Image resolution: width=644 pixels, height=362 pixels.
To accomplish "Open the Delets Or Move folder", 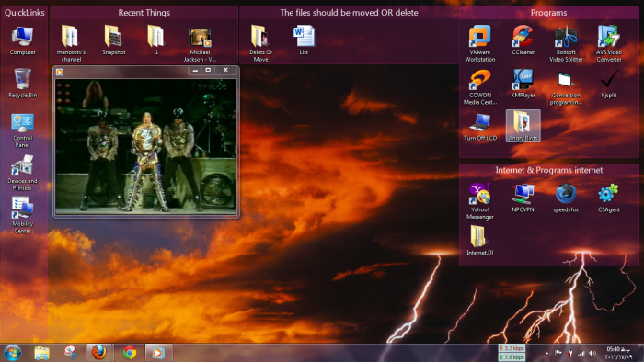I will [260, 43].
